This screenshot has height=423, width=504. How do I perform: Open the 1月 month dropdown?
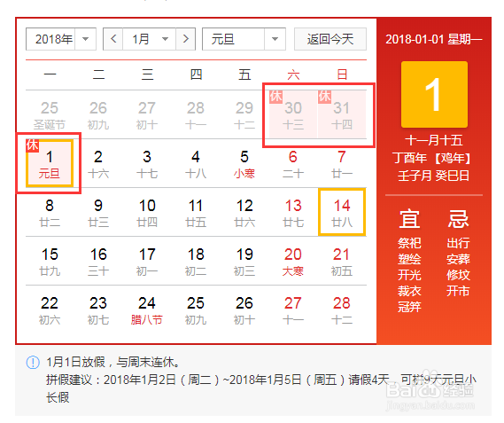tap(149, 39)
